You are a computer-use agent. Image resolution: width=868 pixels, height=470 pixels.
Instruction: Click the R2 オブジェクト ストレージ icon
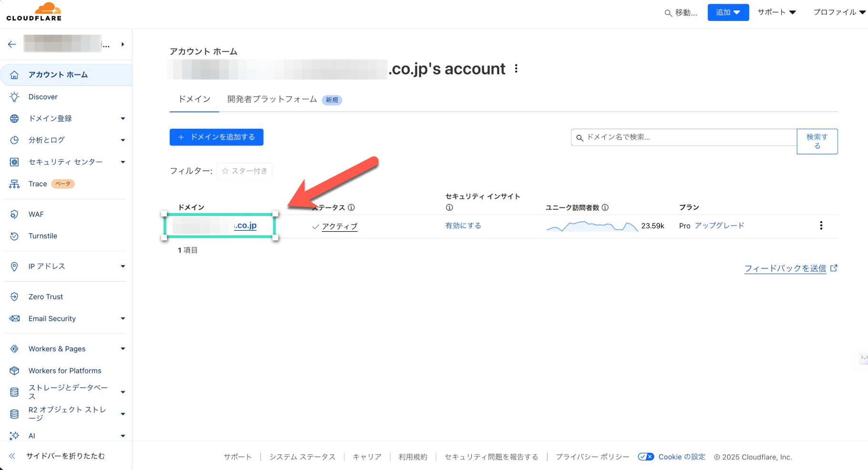[14, 414]
